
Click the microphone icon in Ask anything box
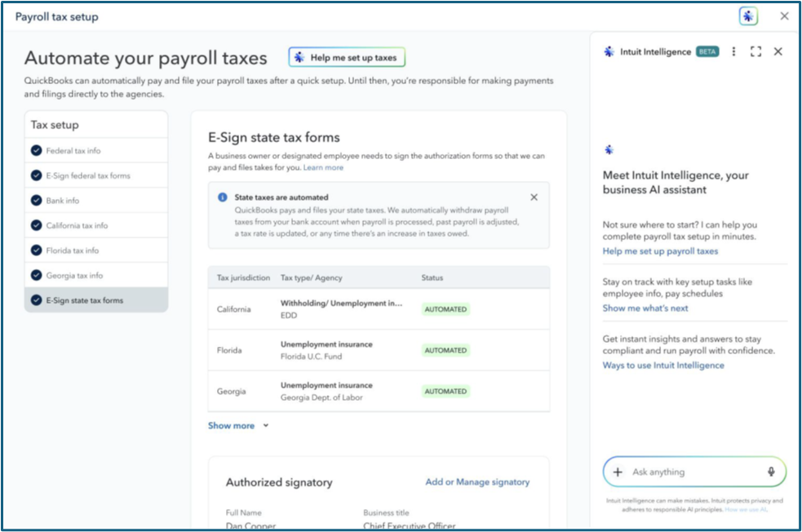coord(770,472)
